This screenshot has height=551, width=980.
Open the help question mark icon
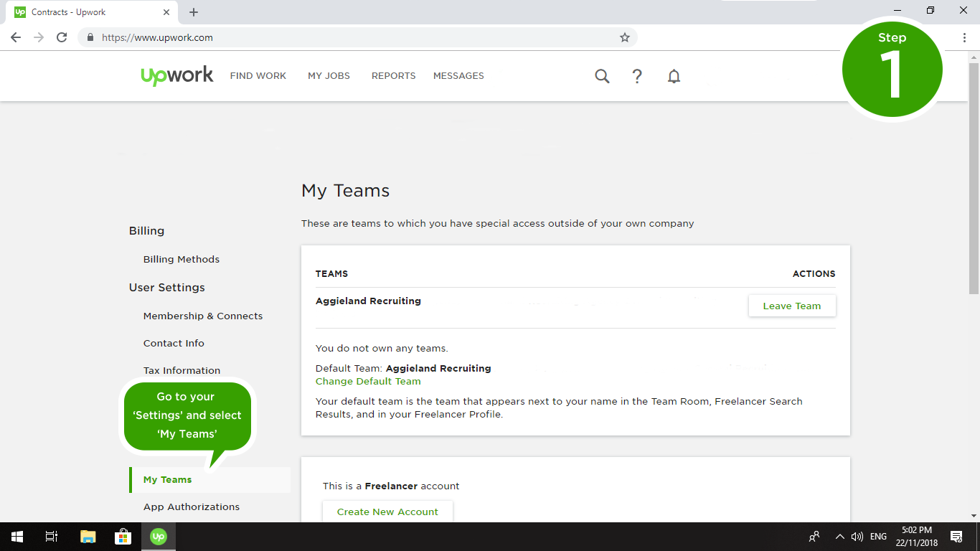point(637,76)
